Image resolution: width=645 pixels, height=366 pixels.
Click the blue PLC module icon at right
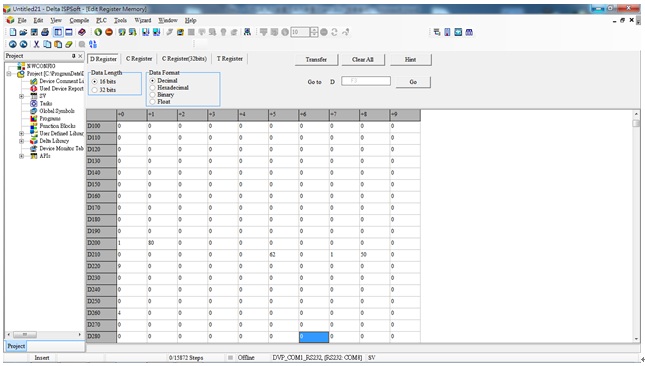447,32
